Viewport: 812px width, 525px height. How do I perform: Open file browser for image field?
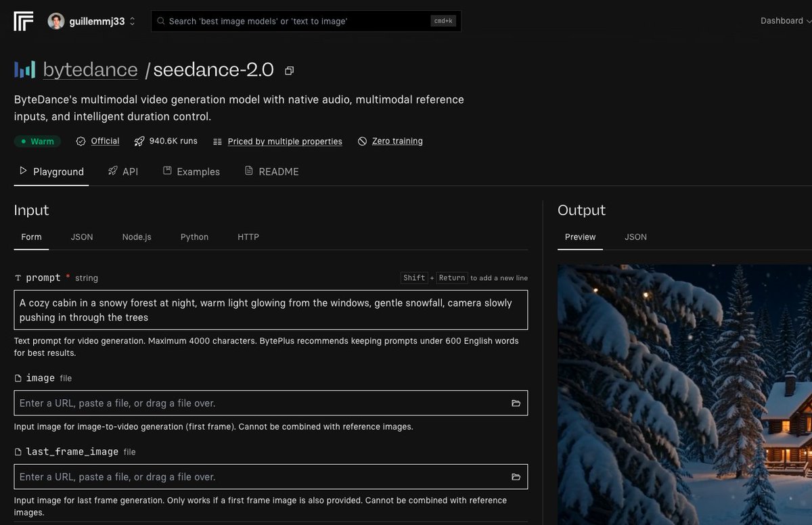(x=516, y=403)
